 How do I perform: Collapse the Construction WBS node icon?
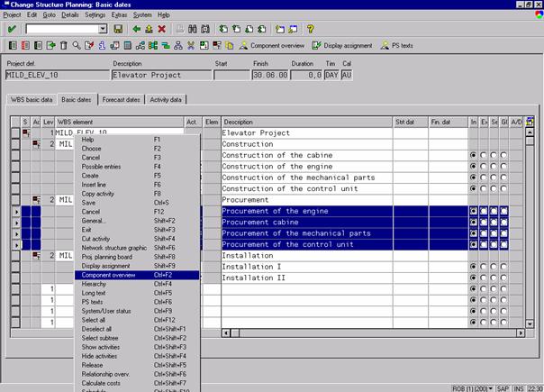tap(36, 144)
